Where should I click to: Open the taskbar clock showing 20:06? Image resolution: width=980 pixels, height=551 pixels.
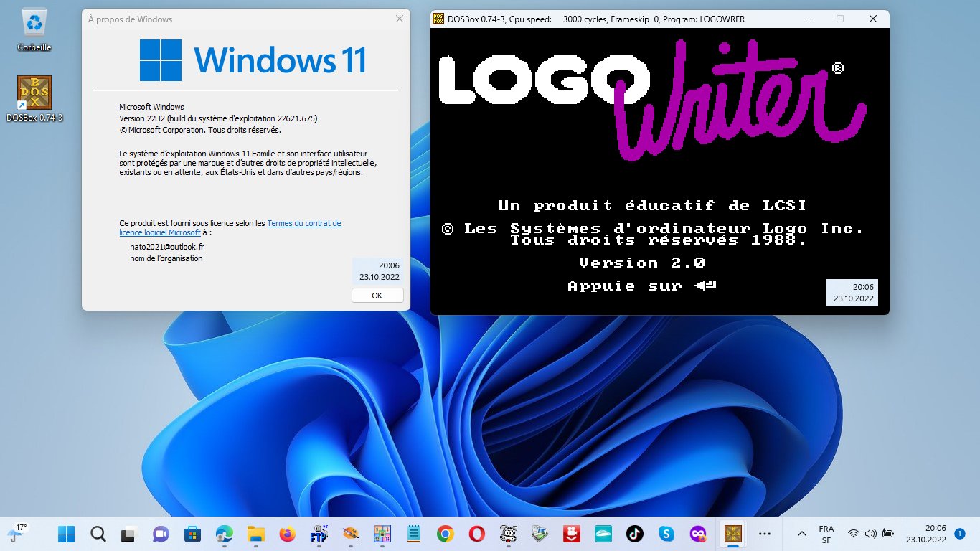[x=925, y=534]
